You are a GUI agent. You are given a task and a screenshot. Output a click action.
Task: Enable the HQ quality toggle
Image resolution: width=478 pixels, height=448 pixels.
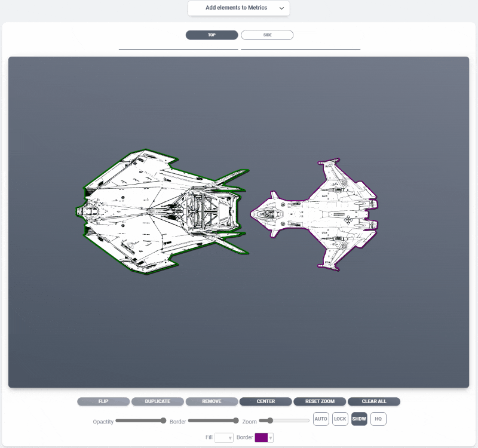[x=378, y=419]
